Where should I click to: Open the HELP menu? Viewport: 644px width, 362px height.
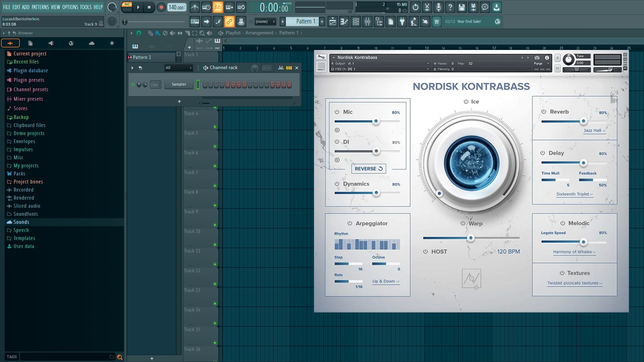tap(98, 7)
